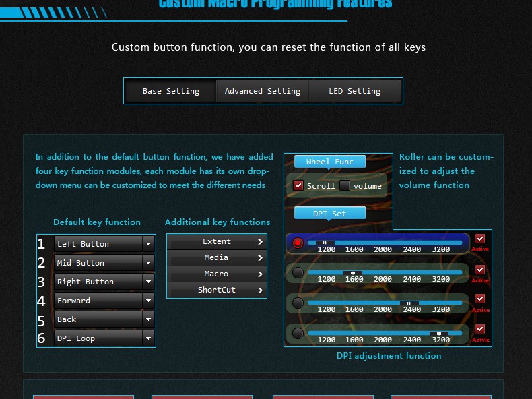Image resolution: width=532 pixels, height=399 pixels.
Task: Expand the Extent key function menu
Action: (x=217, y=241)
